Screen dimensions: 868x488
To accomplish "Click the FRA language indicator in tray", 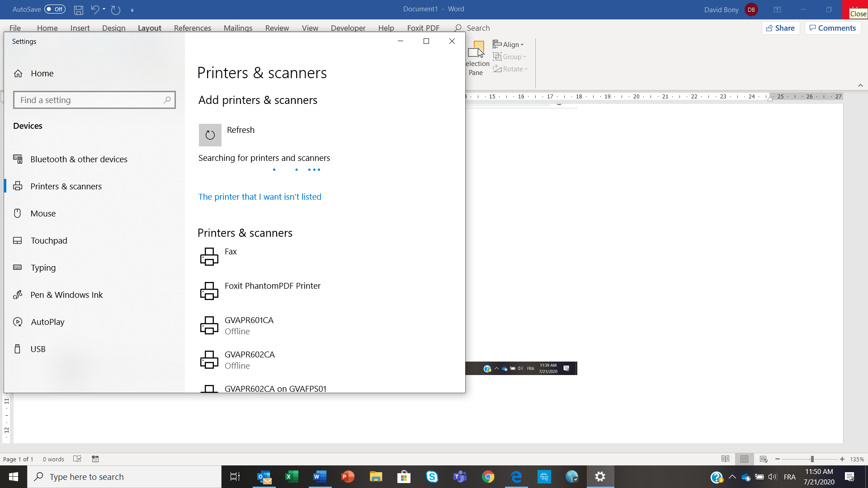I will point(790,477).
